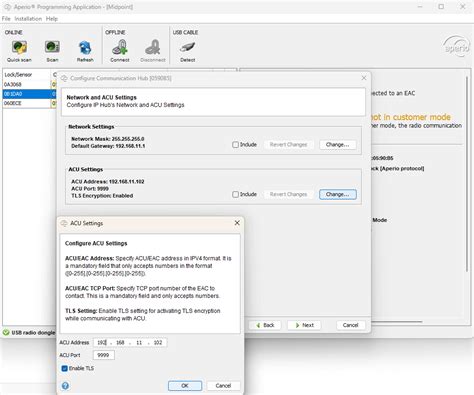Click Revert Changes for ACU Settings
The width and height of the screenshot is (474, 395).
(288, 194)
